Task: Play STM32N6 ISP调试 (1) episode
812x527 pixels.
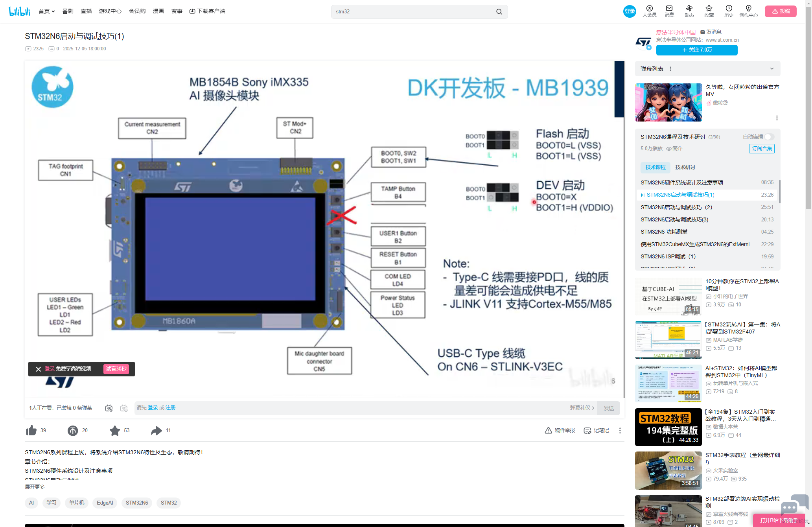Action: tap(707, 256)
